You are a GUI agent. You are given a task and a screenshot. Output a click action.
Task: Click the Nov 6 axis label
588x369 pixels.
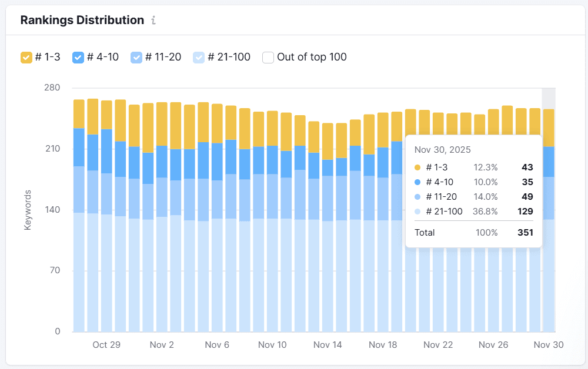click(217, 345)
